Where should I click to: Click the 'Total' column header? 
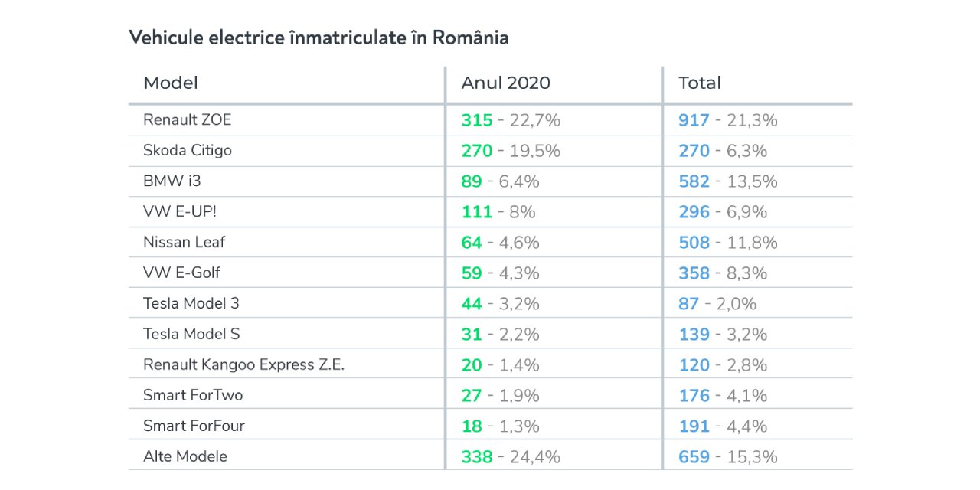pyautogui.click(x=700, y=83)
